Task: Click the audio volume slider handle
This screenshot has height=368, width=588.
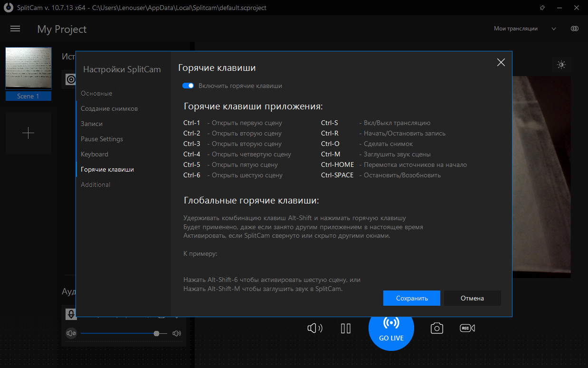Action: point(156,334)
